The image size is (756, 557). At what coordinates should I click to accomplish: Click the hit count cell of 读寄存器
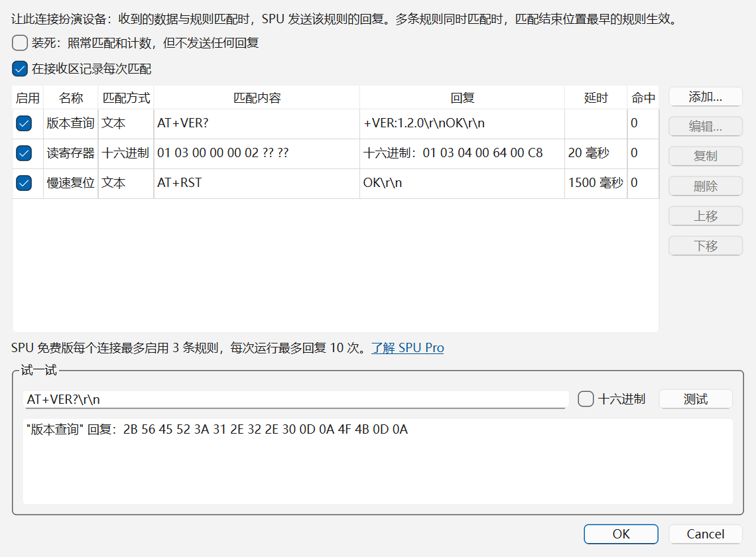pos(643,153)
